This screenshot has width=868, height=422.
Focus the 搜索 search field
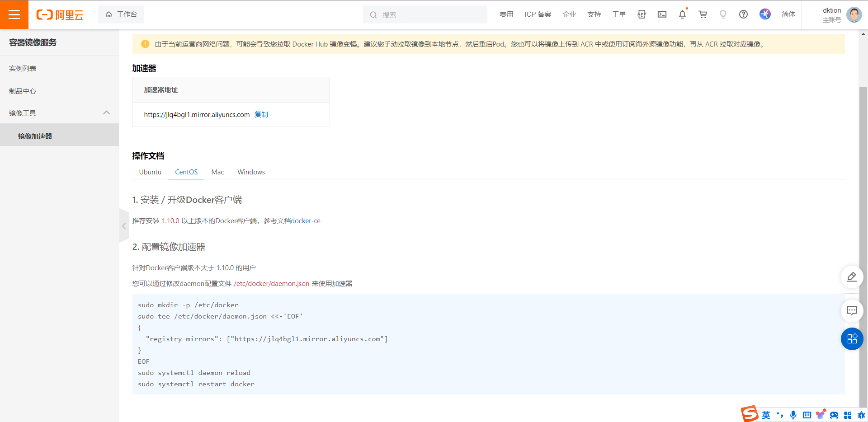click(x=425, y=14)
